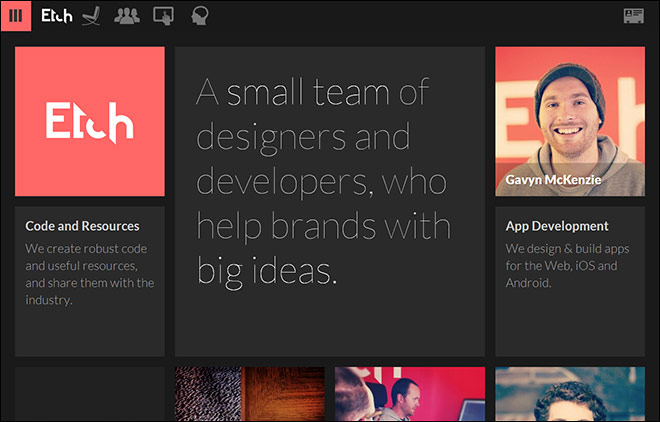This screenshot has height=422, width=660.
Task: Click the Code and Resources heading
Action: coord(82,226)
